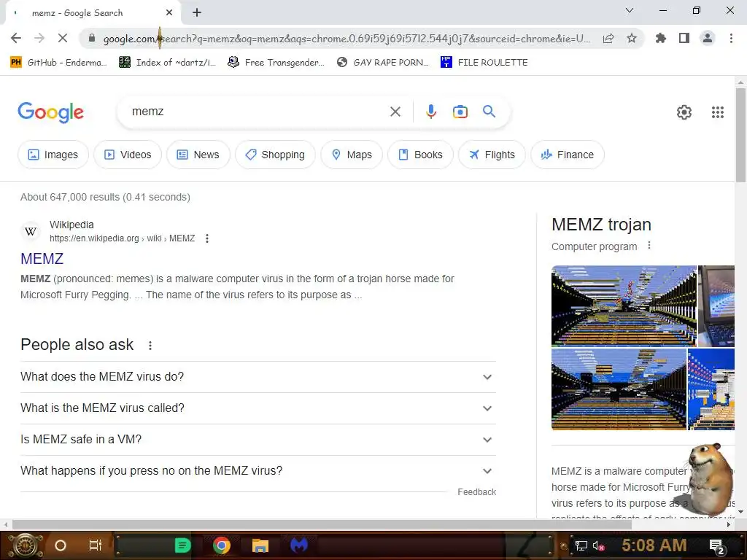The image size is (747, 560).
Task: Open the bottom-left MEMZ trojan image
Action: coord(619,389)
